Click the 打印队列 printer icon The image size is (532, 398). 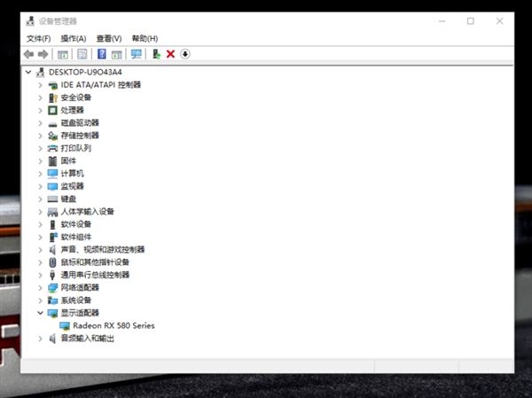click(52, 148)
